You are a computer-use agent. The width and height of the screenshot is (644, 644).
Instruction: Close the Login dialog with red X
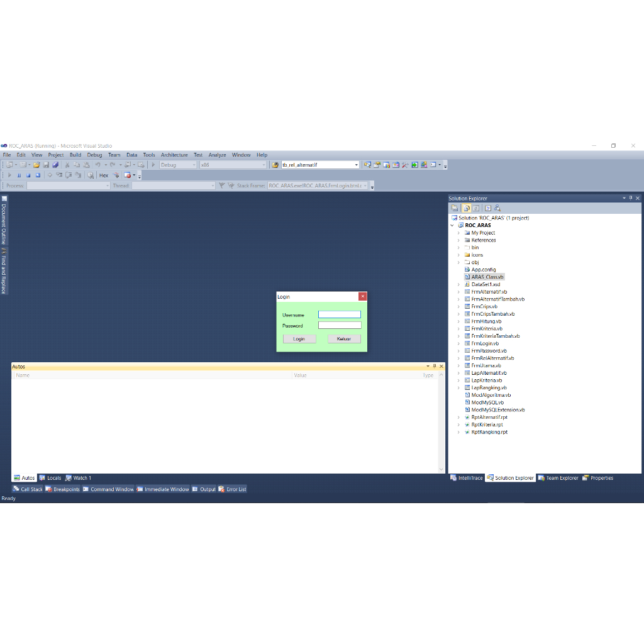coord(362,296)
